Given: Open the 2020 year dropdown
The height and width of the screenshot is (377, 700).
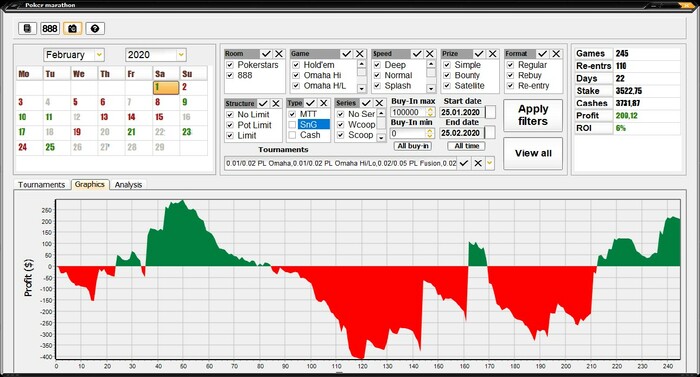Looking at the screenshot, I should [x=181, y=55].
